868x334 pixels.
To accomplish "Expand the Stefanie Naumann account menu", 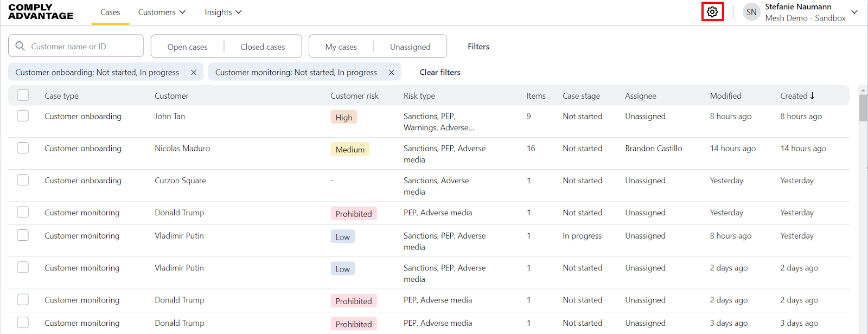I will pyautogui.click(x=854, y=12).
